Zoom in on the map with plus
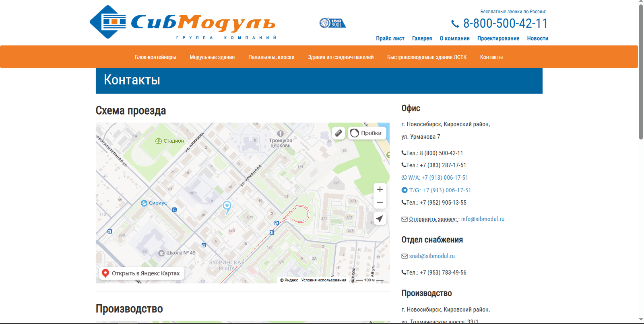This screenshot has width=644, height=324. click(380, 189)
